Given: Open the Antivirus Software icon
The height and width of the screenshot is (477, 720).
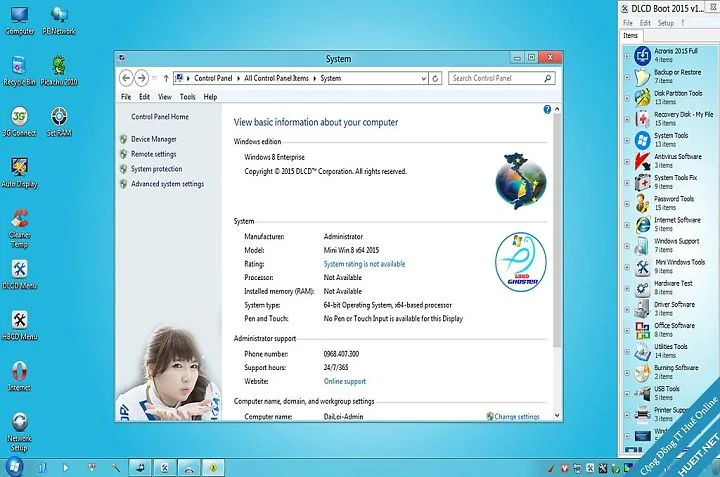Looking at the screenshot, I should click(642, 161).
